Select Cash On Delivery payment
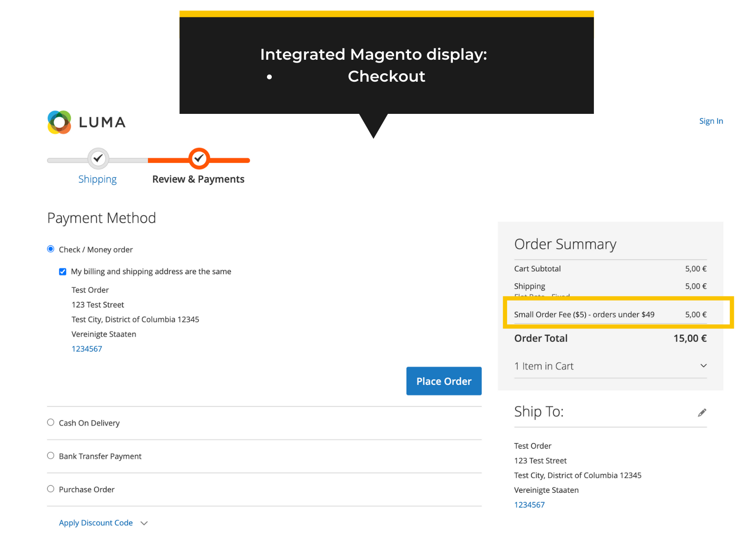The image size is (747, 560). click(x=50, y=422)
